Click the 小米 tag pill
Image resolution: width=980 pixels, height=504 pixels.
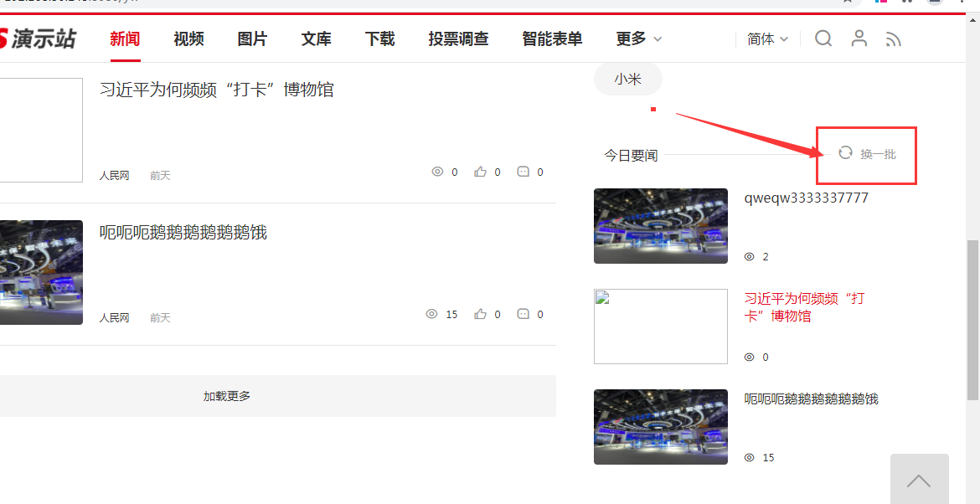click(627, 80)
